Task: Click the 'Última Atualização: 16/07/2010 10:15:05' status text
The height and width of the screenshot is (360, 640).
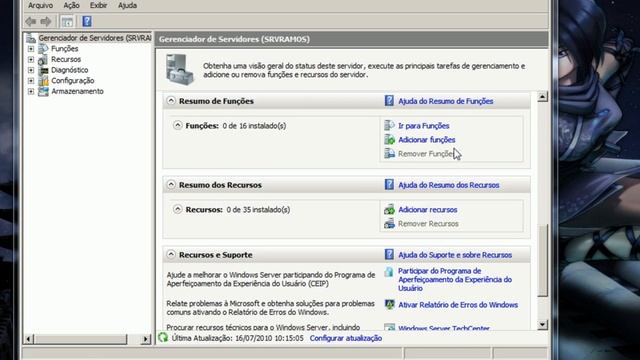Action: [238, 338]
